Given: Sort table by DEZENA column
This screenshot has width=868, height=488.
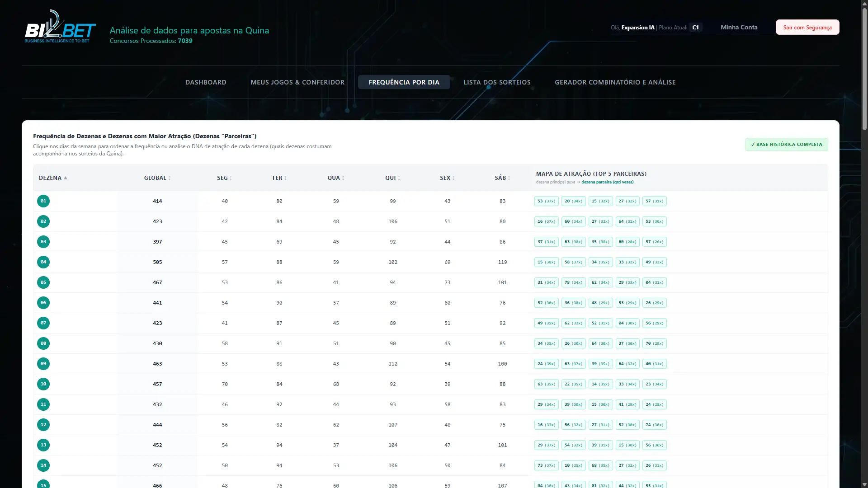Looking at the screenshot, I should click(x=53, y=178).
